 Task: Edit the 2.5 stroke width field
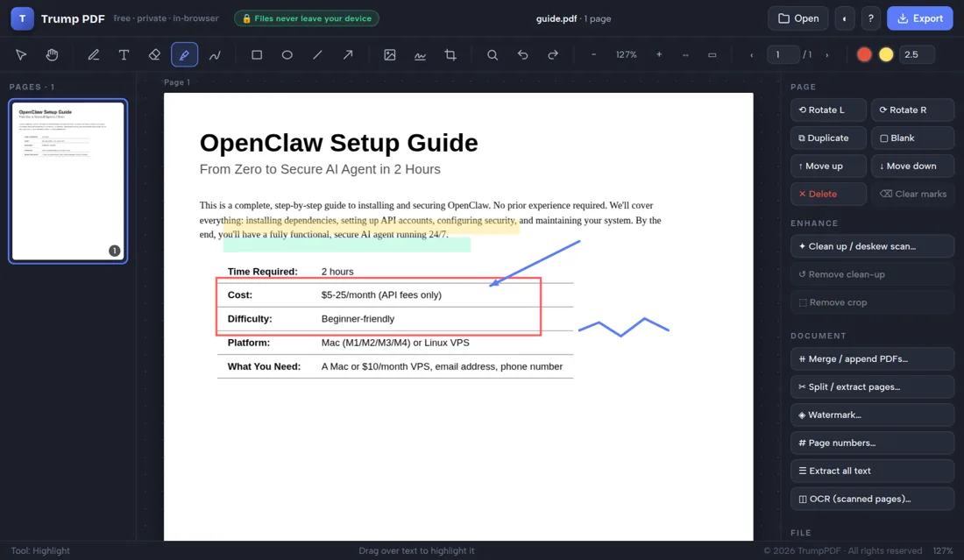click(x=917, y=54)
